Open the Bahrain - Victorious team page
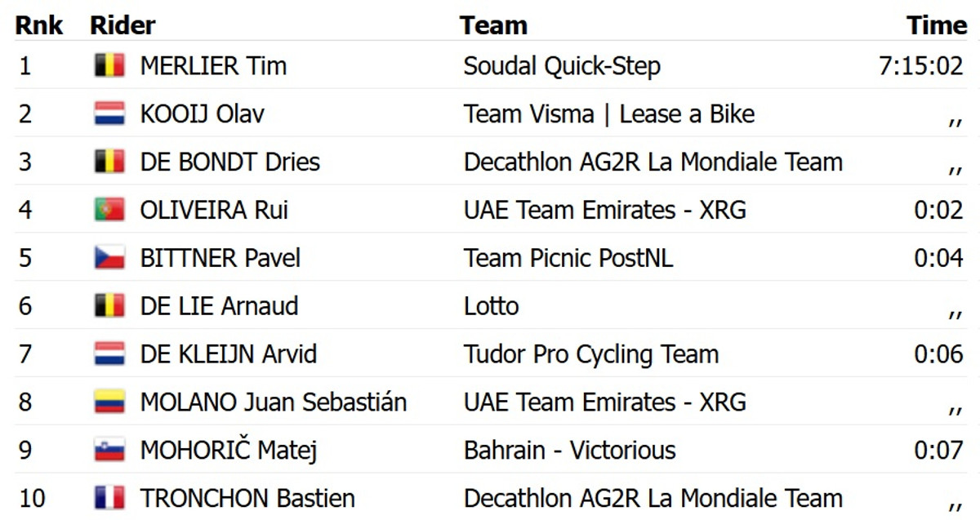 [569, 450]
